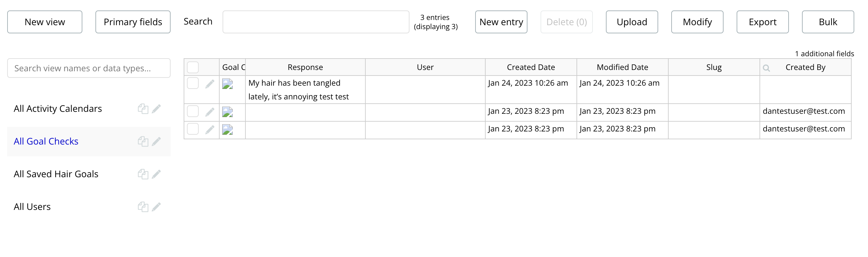The width and height of the screenshot is (868, 257).
Task: Copy the All Users view
Action: tap(143, 207)
